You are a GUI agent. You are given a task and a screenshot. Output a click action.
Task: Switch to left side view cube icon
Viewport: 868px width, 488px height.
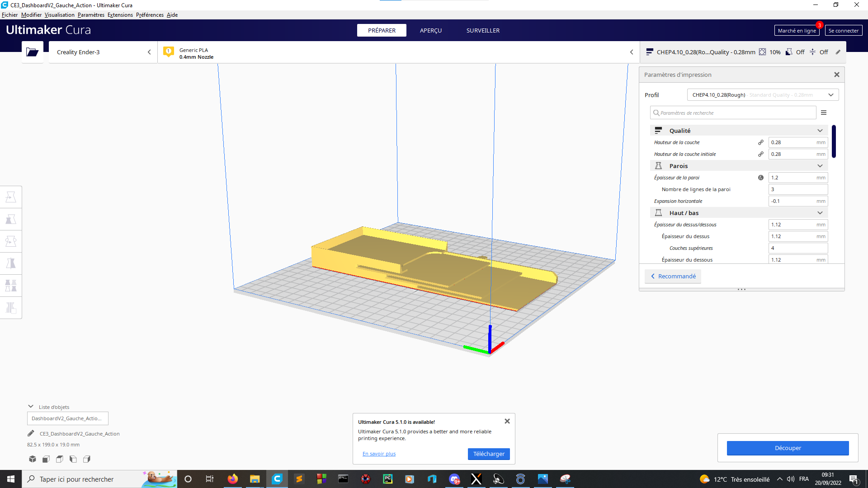[x=73, y=459]
